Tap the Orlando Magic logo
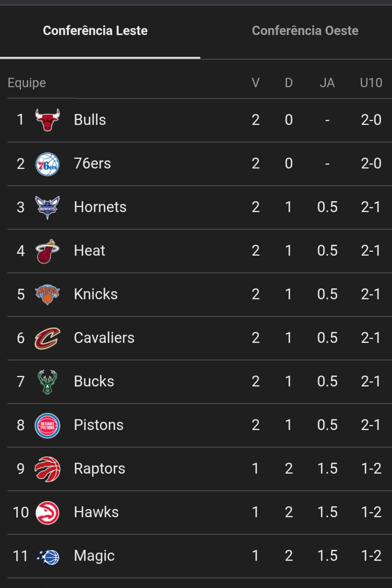Viewport: 392px width, 588px height. coord(48,556)
